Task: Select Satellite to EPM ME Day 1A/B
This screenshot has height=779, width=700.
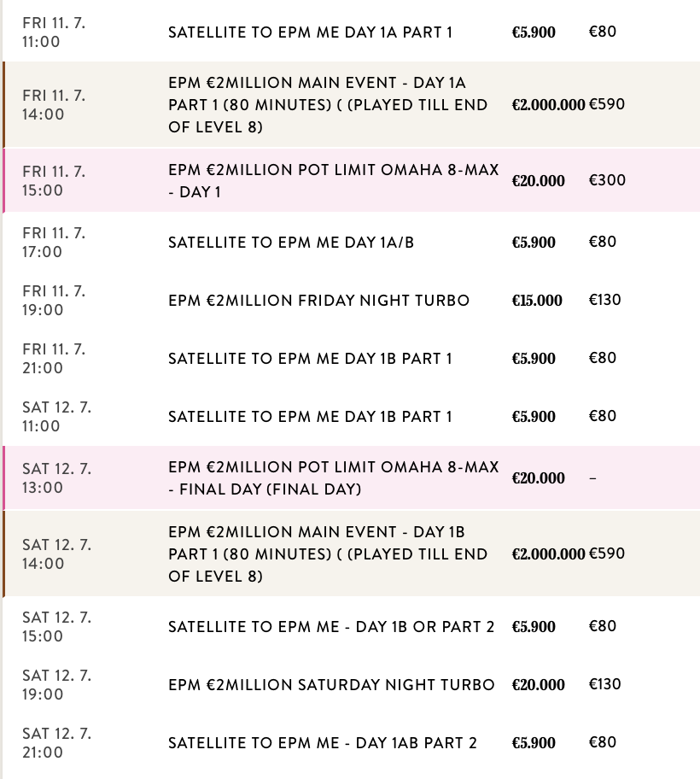Action: [290, 243]
